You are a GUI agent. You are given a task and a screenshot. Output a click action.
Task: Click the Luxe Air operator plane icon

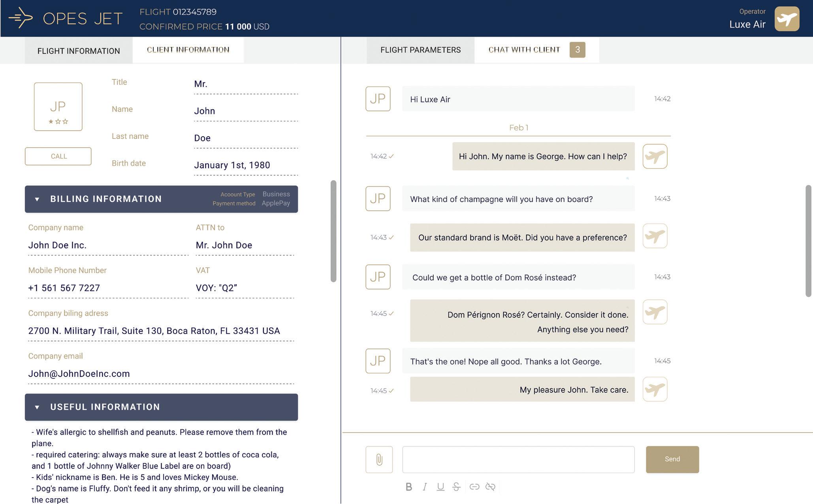click(x=787, y=19)
